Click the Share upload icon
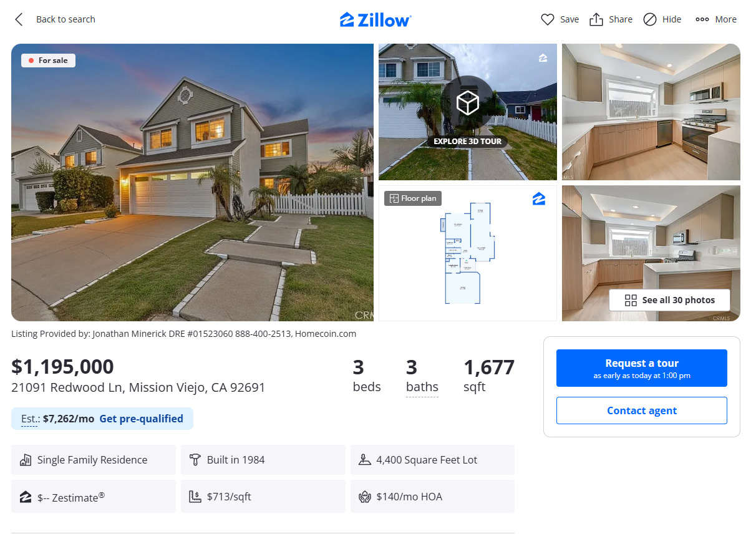The width and height of the screenshot is (756, 544). [596, 19]
